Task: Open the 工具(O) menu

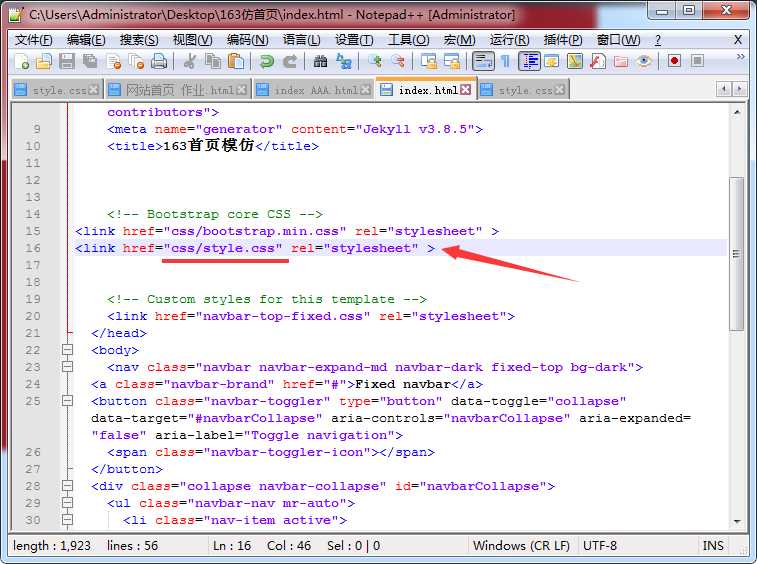Action: [x=408, y=40]
